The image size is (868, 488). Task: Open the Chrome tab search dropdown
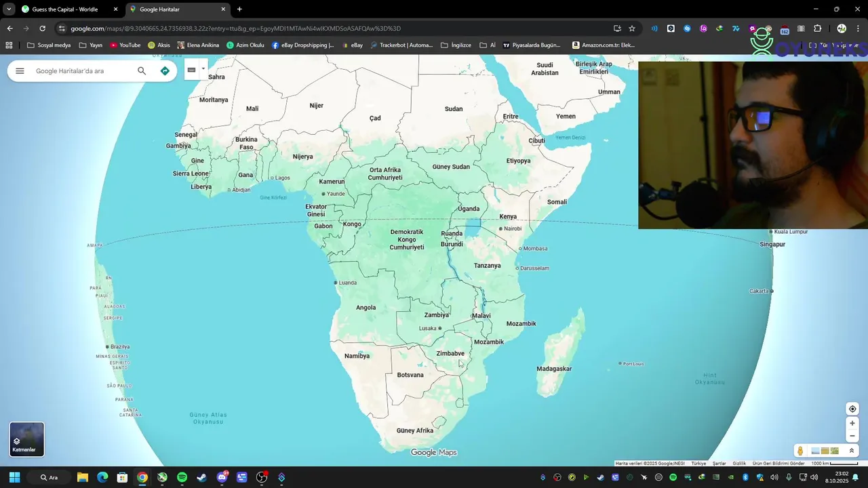(9, 9)
